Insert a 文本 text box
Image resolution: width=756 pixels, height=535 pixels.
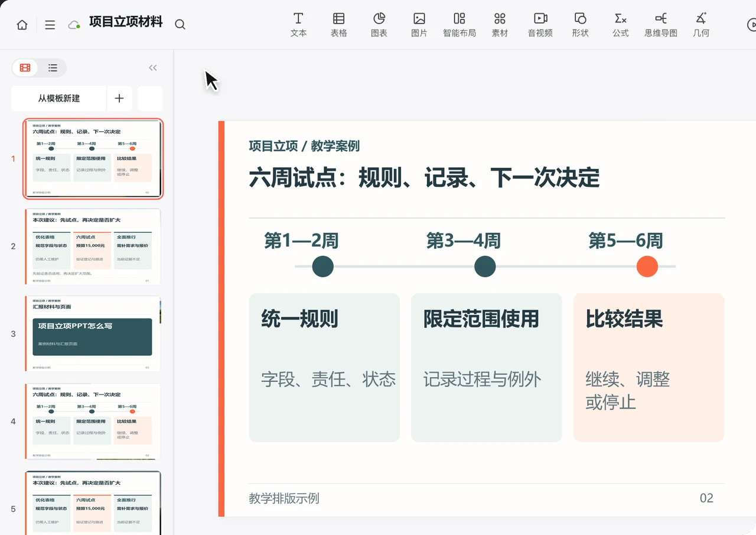[x=299, y=25]
